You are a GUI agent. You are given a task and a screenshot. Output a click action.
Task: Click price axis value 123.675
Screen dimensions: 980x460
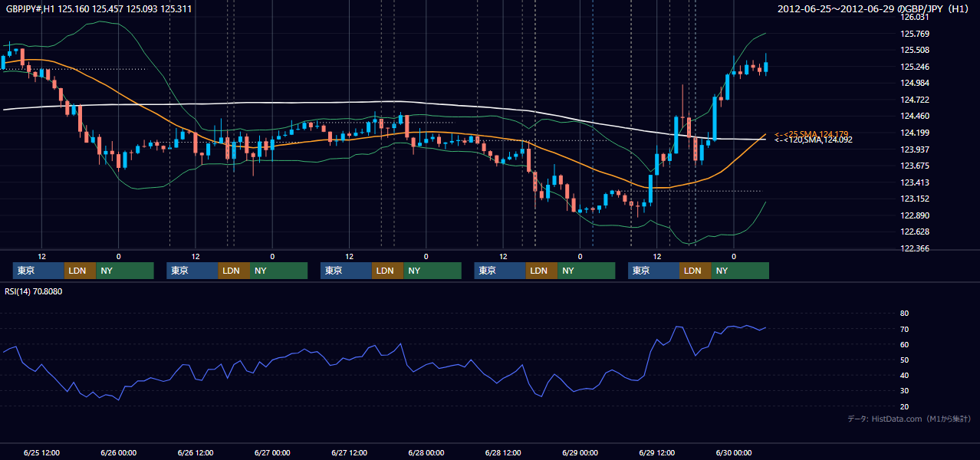[x=914, y=166]
